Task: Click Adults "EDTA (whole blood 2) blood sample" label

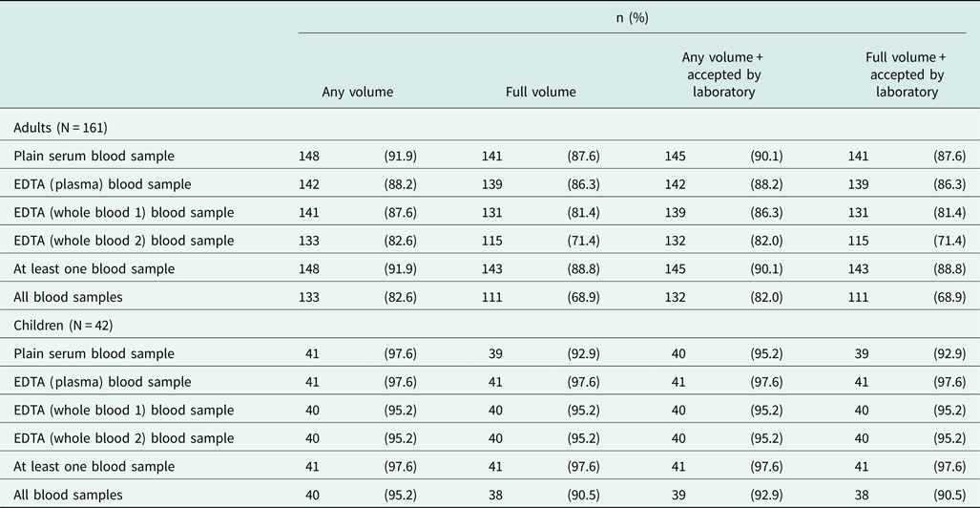Action: click(x=123, y=241)
